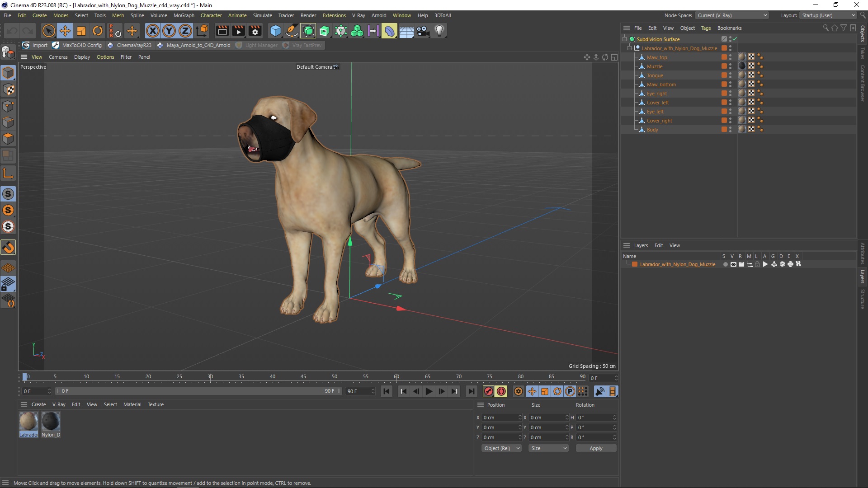This screenshot has height=488, width=868.
Task: Open Make Editable icon at sidebar top
Action: coord(8,52)
